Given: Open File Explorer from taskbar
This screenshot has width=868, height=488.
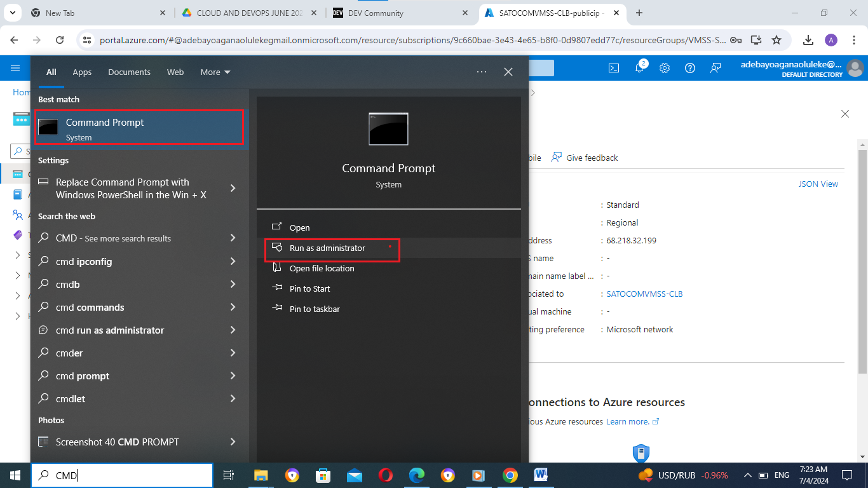Looking at the screenshot, I should 261,475.
